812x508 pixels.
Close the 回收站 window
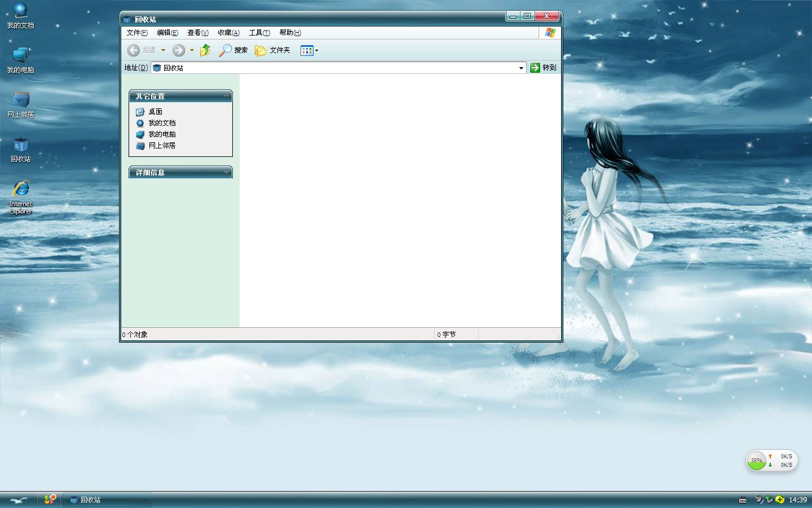[x=547, y=16]
